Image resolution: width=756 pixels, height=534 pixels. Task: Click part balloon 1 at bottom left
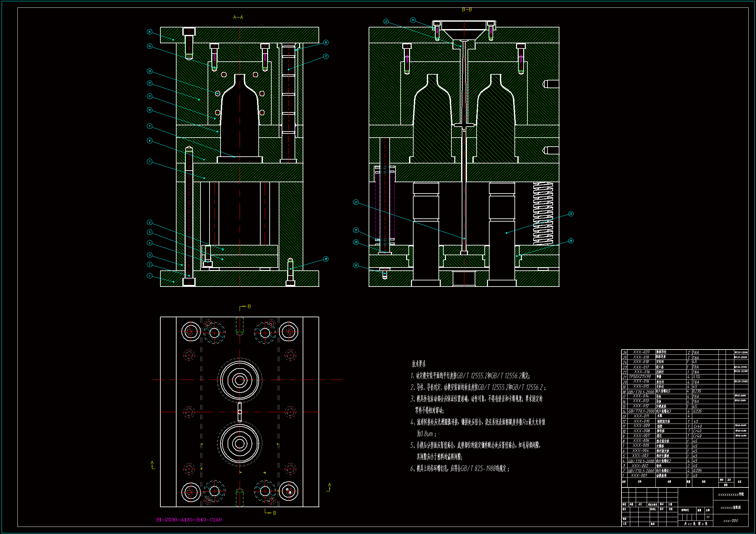point(149,276)
